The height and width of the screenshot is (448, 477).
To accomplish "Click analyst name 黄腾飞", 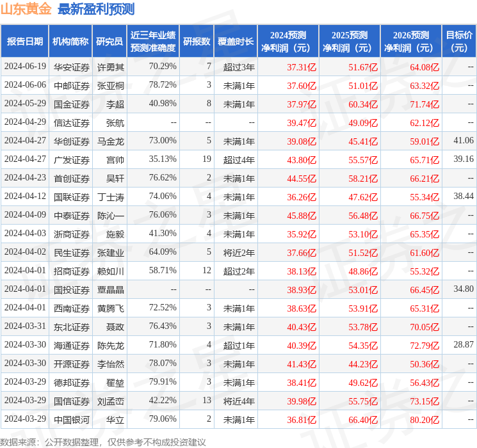I will pos(110,308).
